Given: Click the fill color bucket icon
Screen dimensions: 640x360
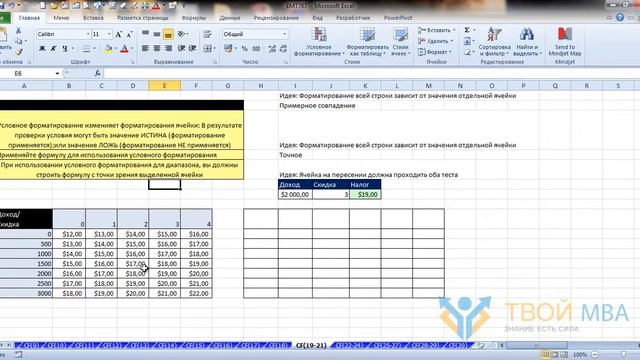Looking at the screenshot, I should (x=108, y=49).
